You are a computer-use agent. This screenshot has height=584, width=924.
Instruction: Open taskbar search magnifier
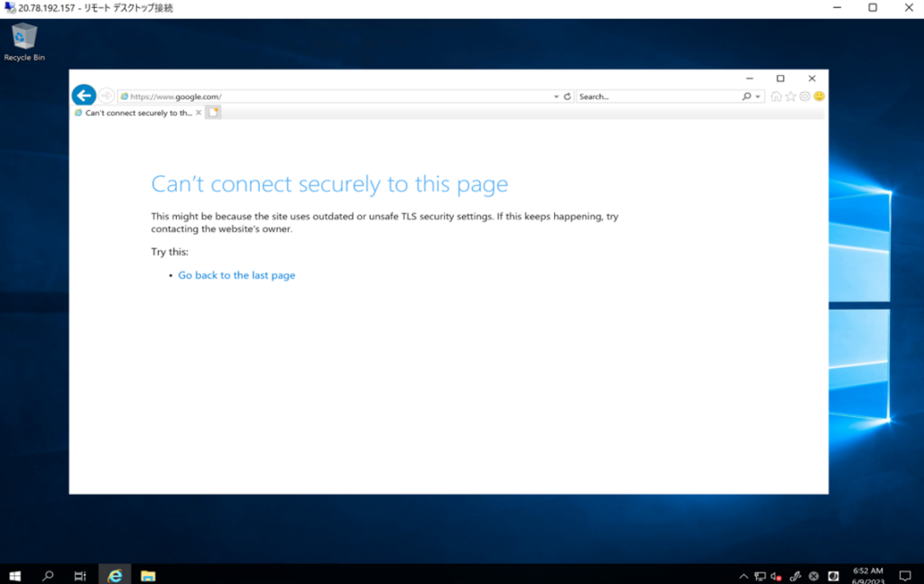[x=48, y=576]
